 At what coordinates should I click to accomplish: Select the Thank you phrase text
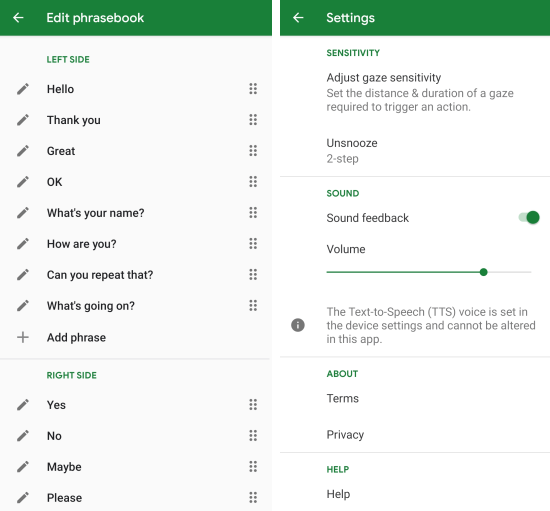click(x=74, y=120)
